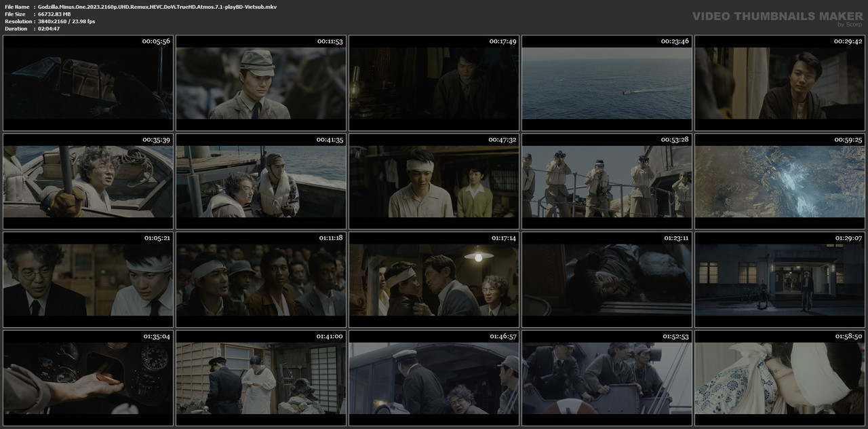Select the final frame at 01:58:50
The height and width of the screenshot is (429, 868).
780,378
